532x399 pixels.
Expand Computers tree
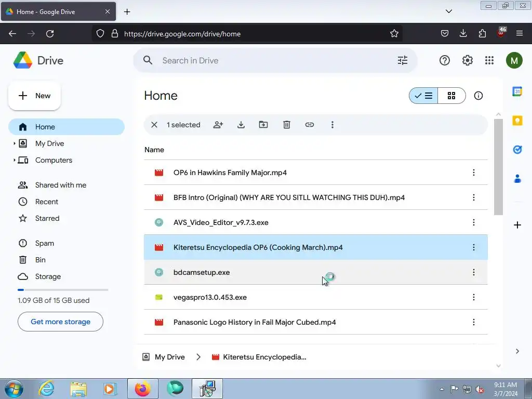(x=14, y=160)
